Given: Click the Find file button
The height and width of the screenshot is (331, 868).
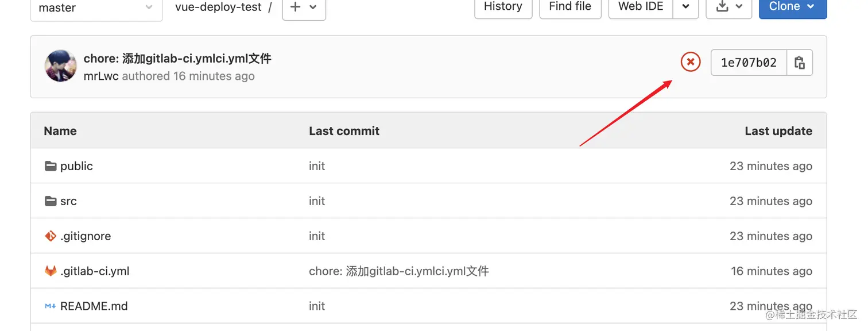Looking at the screenshot, I should 569,7.
